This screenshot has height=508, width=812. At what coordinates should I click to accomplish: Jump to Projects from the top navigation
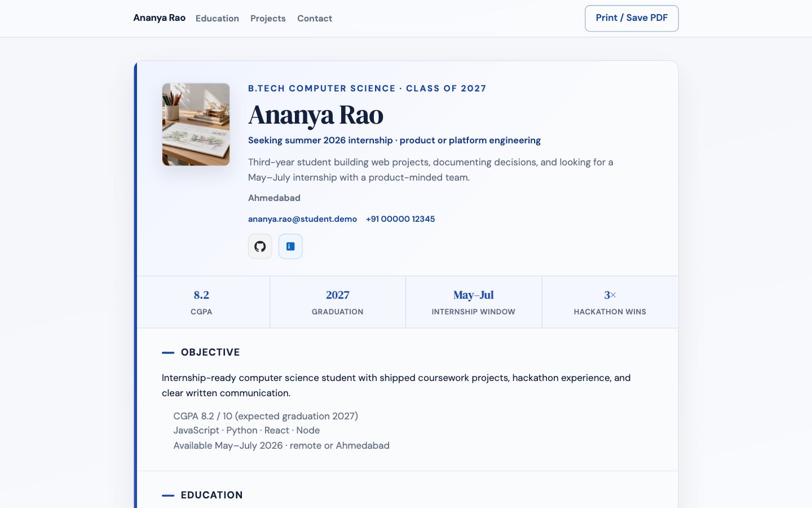pos(268,19)
